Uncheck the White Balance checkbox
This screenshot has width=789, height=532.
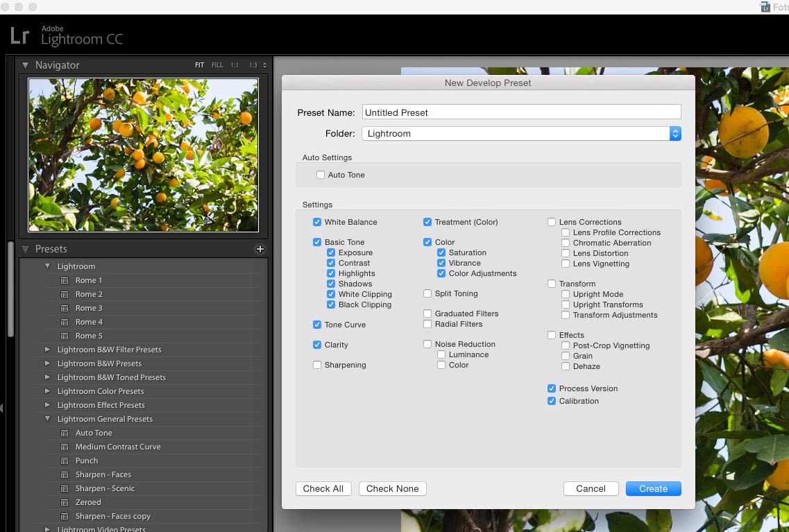pyautogui.click(x=317, y=222)
